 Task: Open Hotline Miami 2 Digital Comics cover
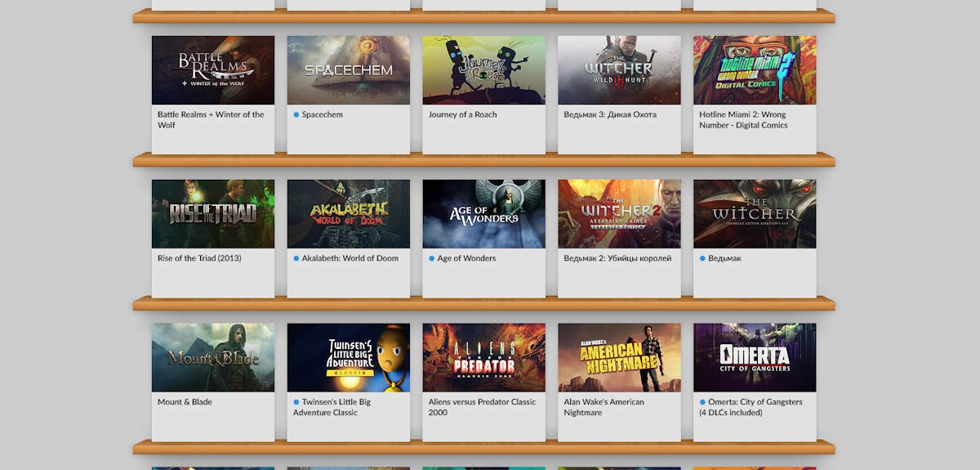755,70
